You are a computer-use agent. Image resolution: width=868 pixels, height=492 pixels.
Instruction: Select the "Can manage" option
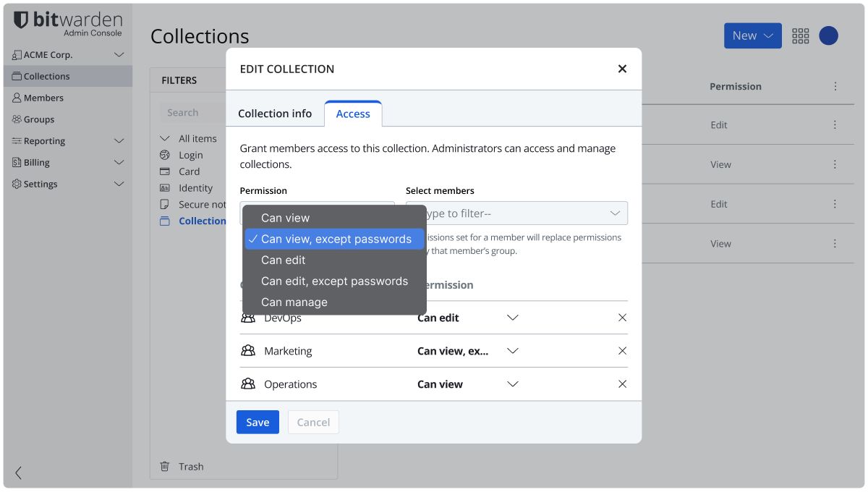(x=294, y=302)
